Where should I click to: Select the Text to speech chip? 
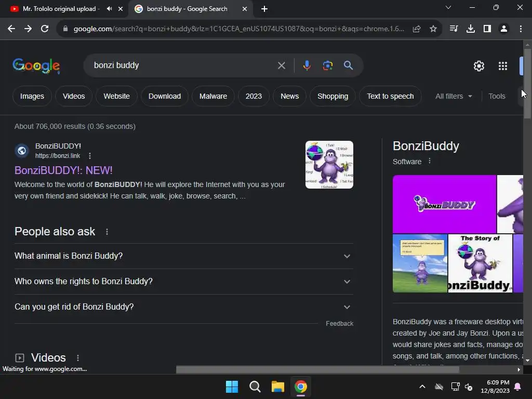tap(390, 96)
